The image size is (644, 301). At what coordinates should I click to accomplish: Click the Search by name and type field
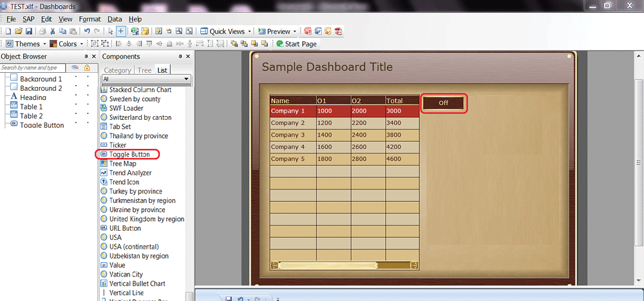tap(32, 68)
